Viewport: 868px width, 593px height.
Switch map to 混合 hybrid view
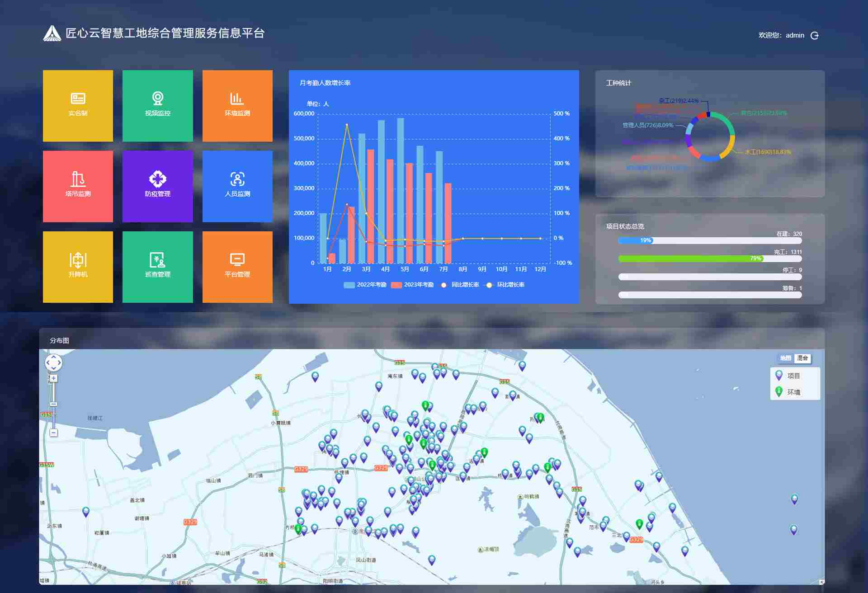point(802,358)
